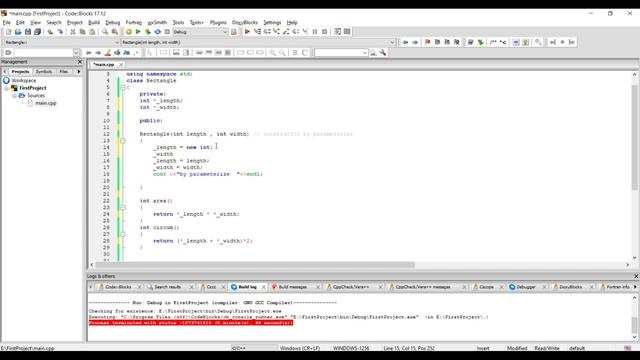This screenshot has width=640, height=360.
Task: Collapse the area function fold marker
Action: [122, 207]
